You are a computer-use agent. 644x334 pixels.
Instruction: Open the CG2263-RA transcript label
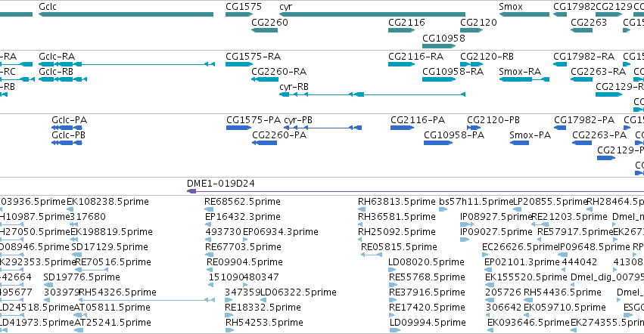pos(598,71)
